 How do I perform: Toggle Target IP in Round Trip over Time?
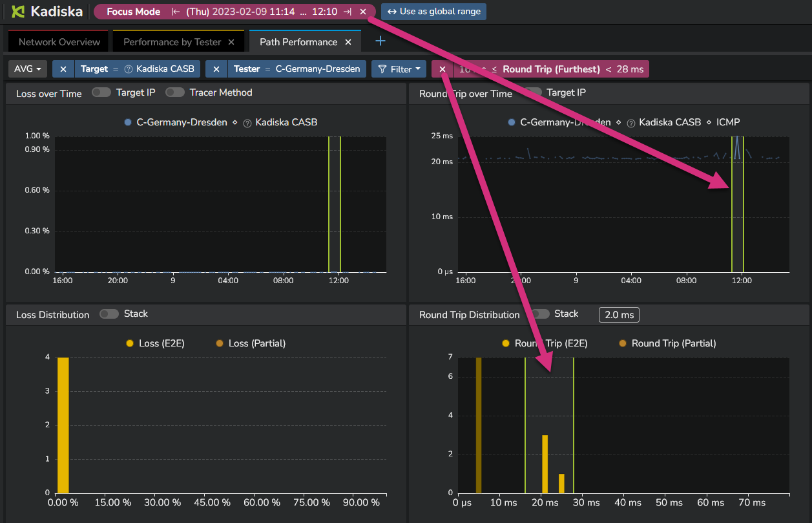coord(532,92)
